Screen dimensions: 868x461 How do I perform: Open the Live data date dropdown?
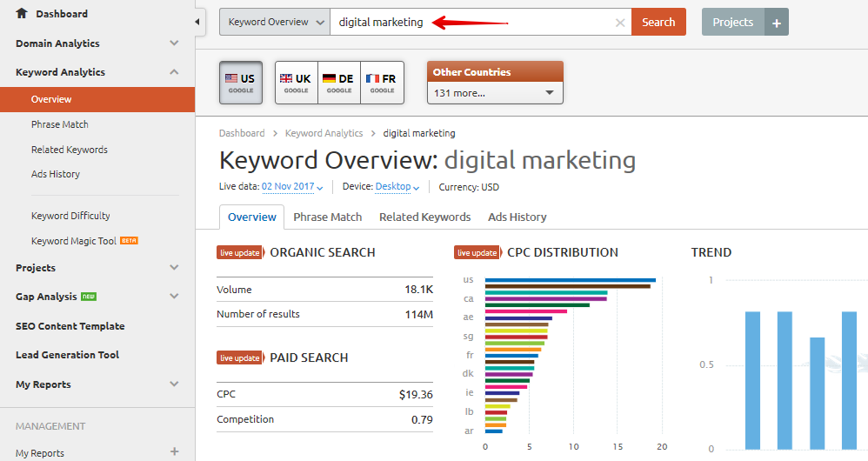coord(292,187)
